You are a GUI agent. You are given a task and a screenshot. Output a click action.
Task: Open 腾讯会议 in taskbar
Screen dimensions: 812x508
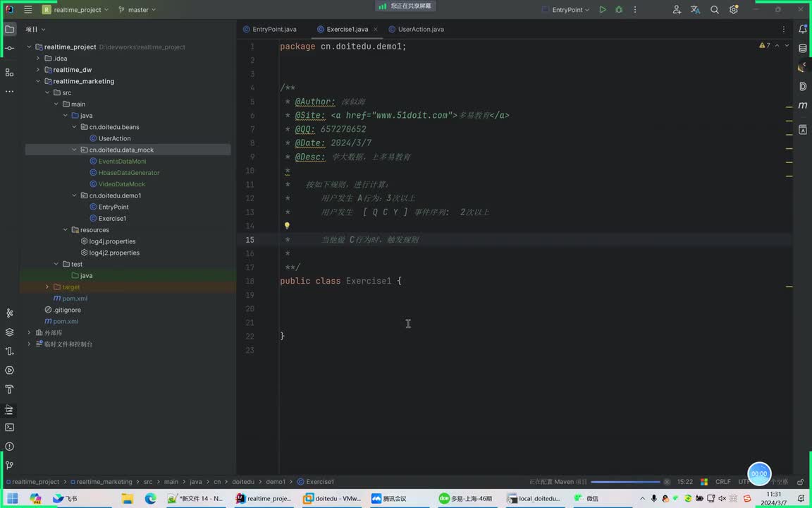click(389, 498)
